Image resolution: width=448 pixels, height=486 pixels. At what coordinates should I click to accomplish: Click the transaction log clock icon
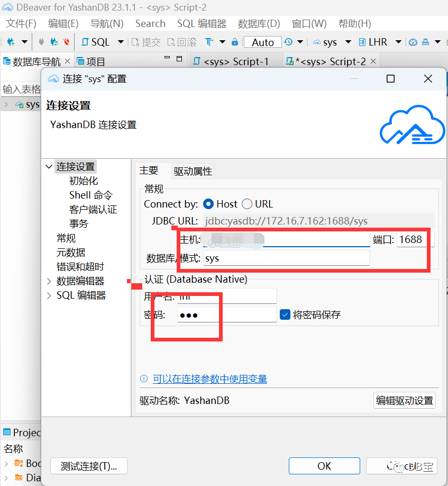click(x=288, y=42)
